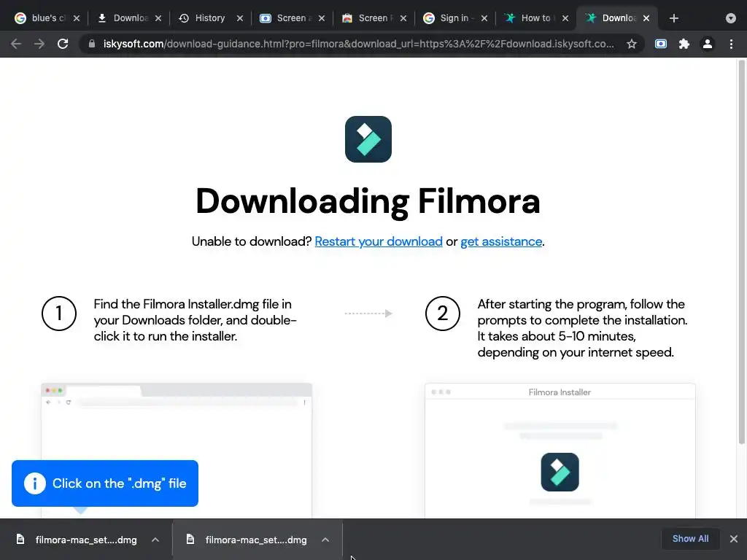Open second filmora-mac_set dmg download
The image size is (747, 560).
[x=256, y=540]
